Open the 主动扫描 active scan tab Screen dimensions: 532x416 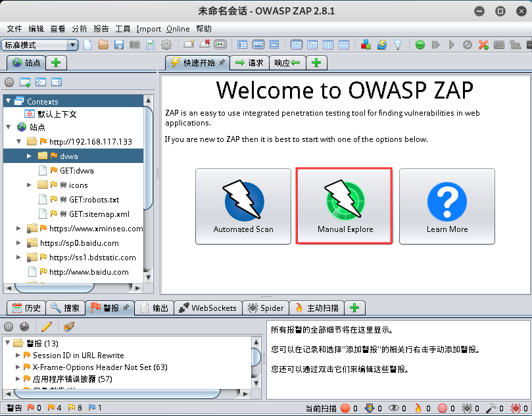pyautogui.click(x=316, y=308)
